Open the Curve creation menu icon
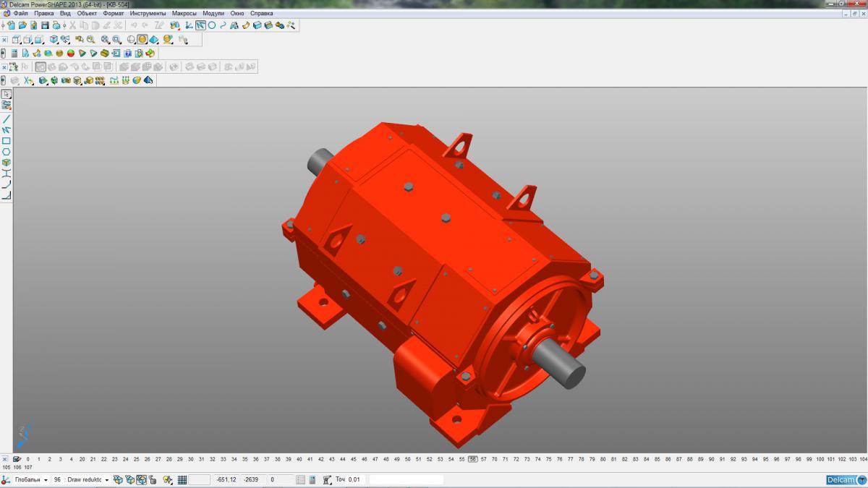 (223, 25)
